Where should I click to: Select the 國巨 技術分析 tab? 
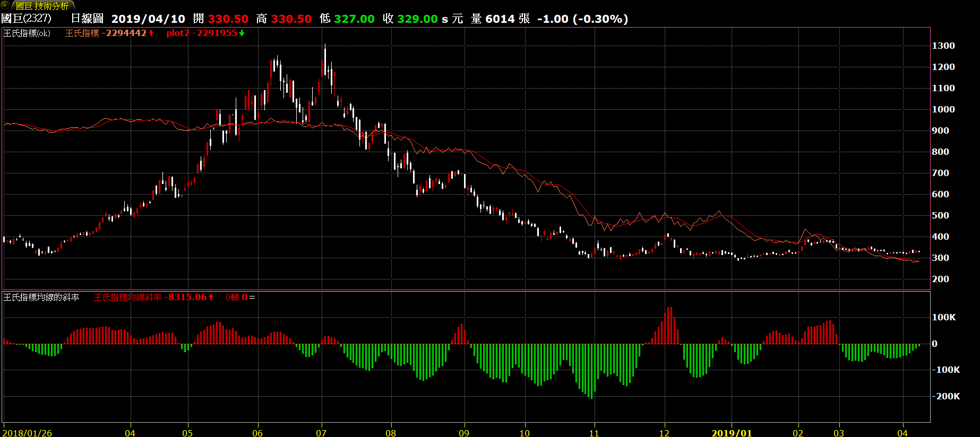42,6
